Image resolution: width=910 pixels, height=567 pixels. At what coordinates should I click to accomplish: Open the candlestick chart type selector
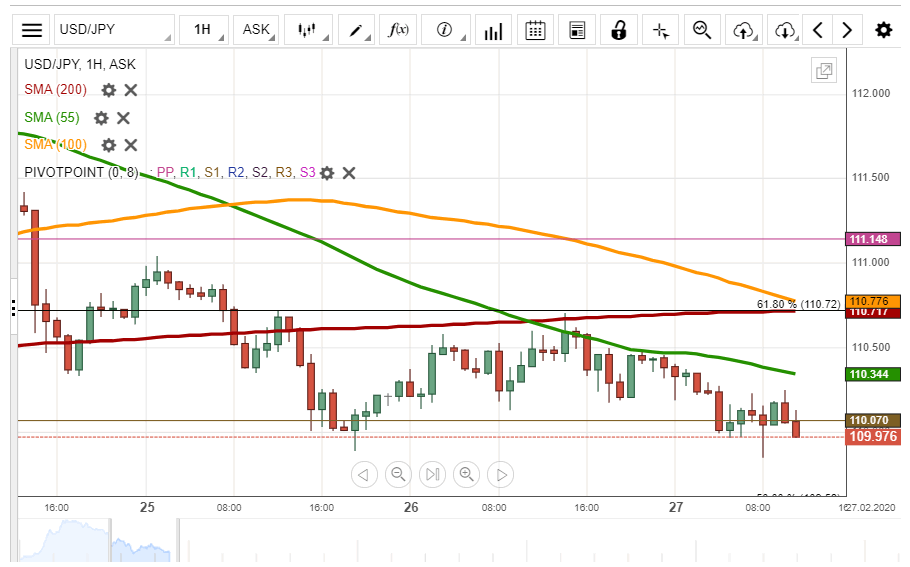tap(307, 30)
